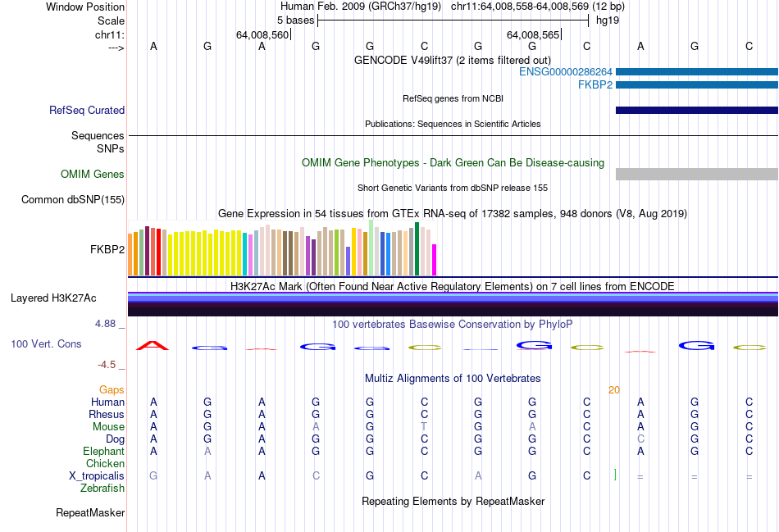Click the FKBP2 GENCODE gene label

tap(595, 85)
